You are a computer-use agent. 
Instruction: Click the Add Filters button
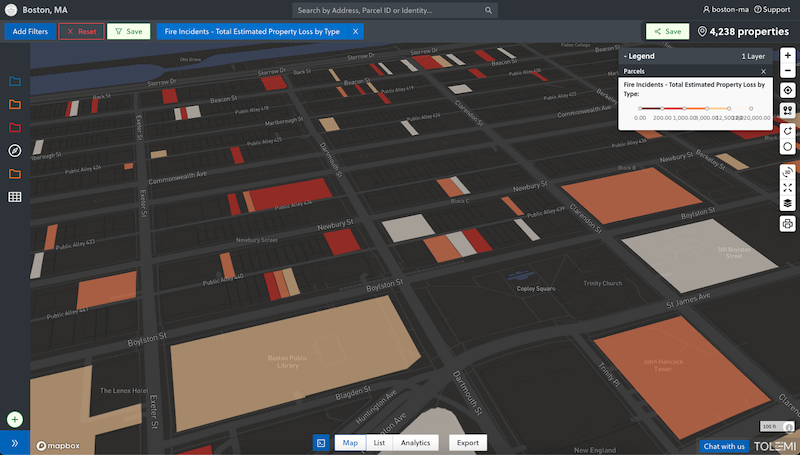[x=29, y=31]
